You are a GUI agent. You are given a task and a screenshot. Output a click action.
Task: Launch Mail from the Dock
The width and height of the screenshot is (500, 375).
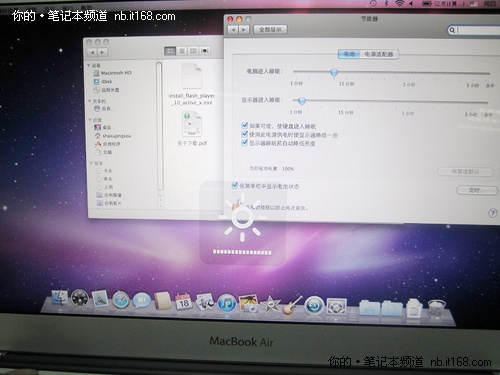(x=100, y=299)
